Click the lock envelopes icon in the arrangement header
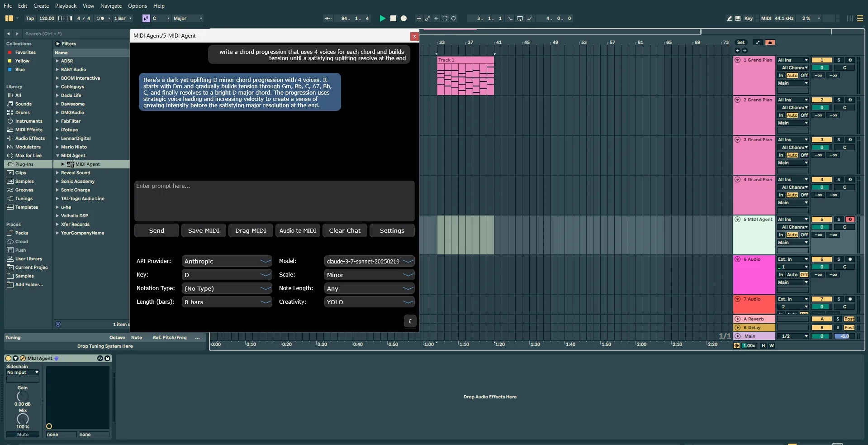Image resolution: width=868 pixels, height=445 pixels. [x=770, y=42]
